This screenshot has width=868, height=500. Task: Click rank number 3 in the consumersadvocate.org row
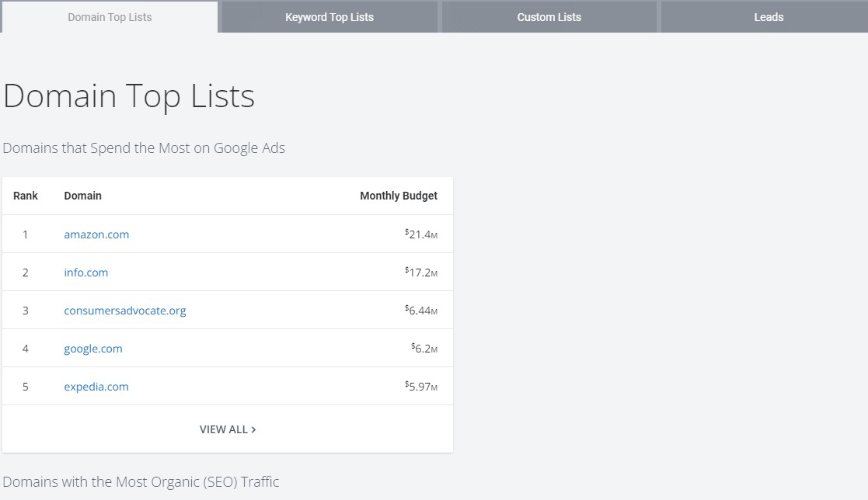pyautogui.click(x=25, y=311)
